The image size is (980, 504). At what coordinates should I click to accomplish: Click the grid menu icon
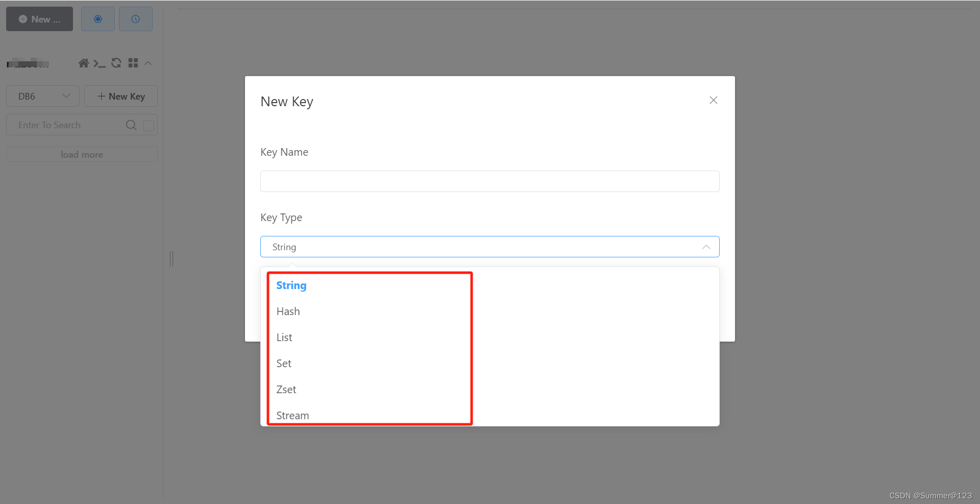tap(133, 63)
